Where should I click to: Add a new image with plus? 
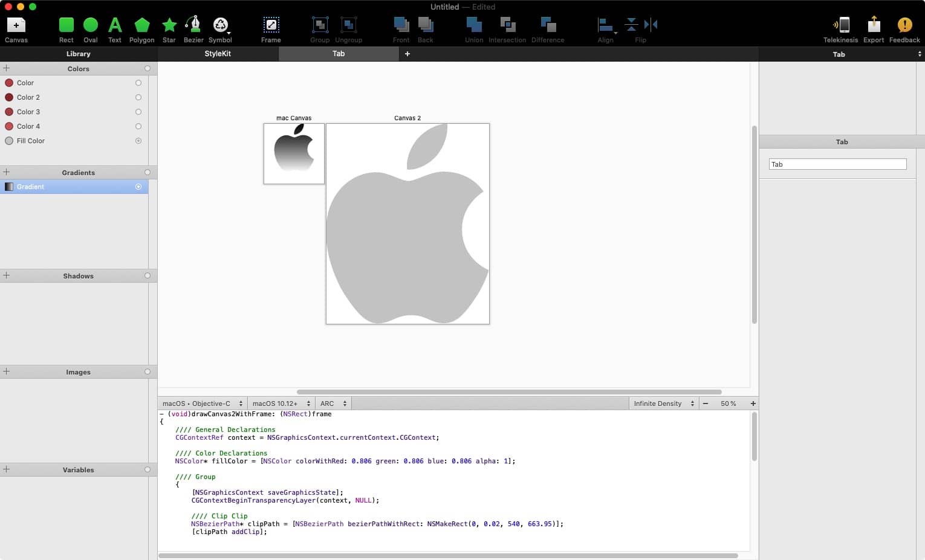pos(7,372)
